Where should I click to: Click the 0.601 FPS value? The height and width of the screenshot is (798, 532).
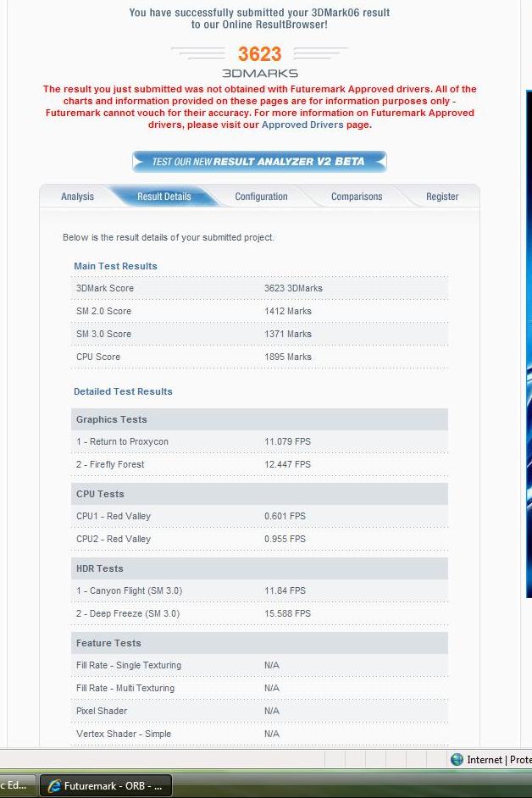(285, 516)
